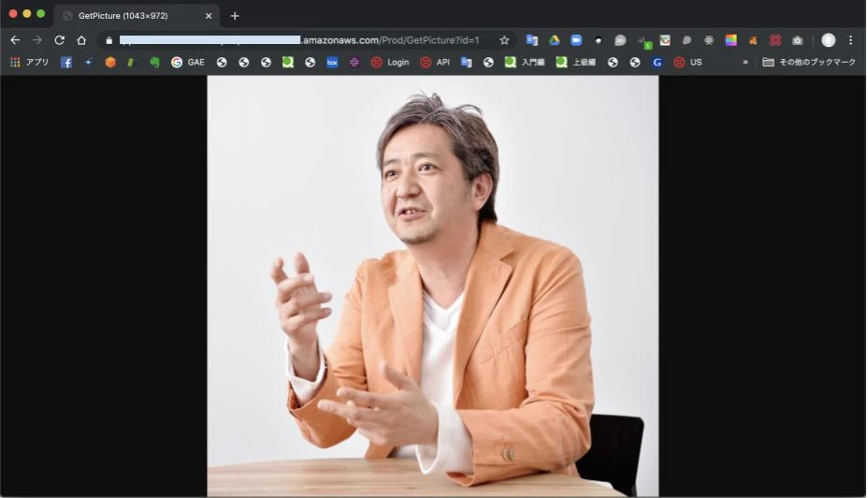This screenshot has height=498, width=868.
Task: Open the Google Drive extension
Action: click(x=554, y=40)
